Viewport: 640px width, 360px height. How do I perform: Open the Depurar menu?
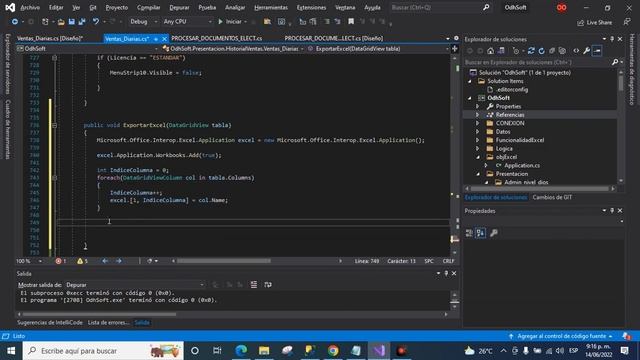click(x=179, y=7)
